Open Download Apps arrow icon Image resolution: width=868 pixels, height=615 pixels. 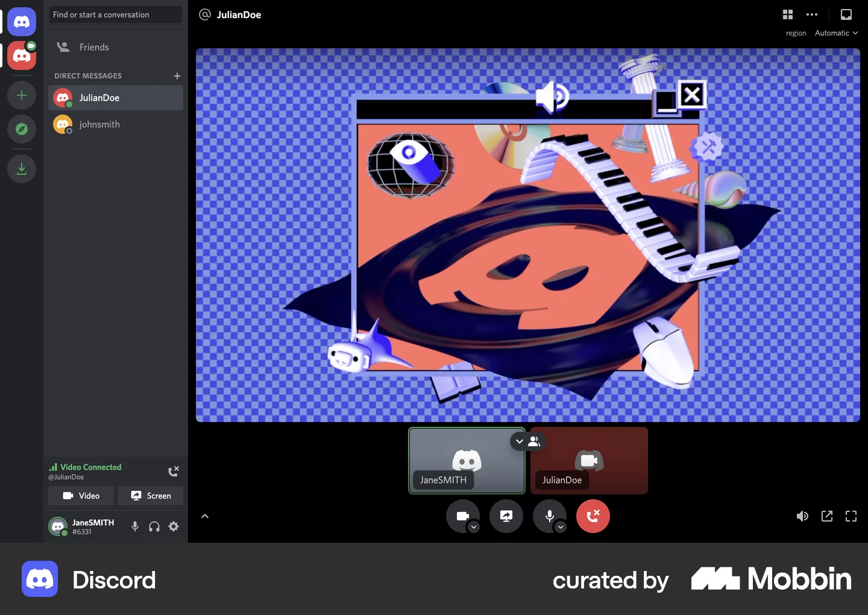pyautogui.click(x=22, y=169)
